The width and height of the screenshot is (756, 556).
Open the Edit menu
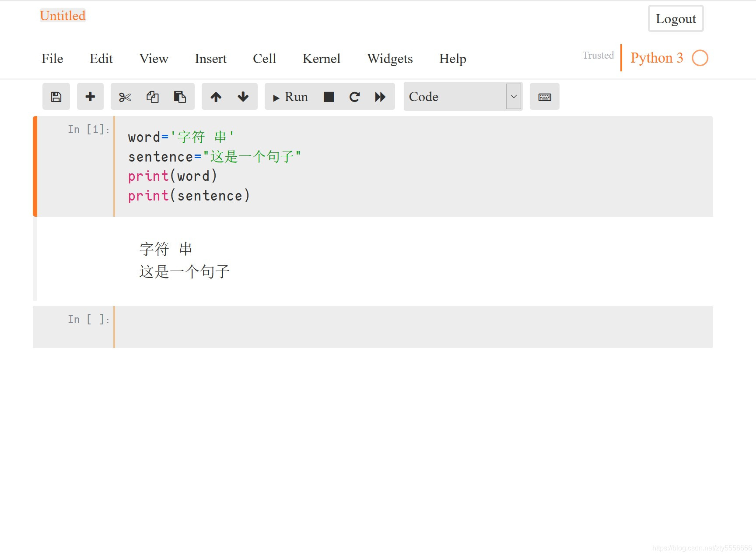coord(101,59)
